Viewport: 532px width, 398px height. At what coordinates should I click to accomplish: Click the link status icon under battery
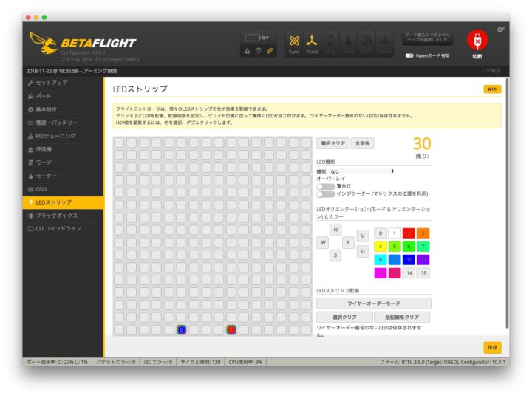pyautogui.click(x=270, y=51)
